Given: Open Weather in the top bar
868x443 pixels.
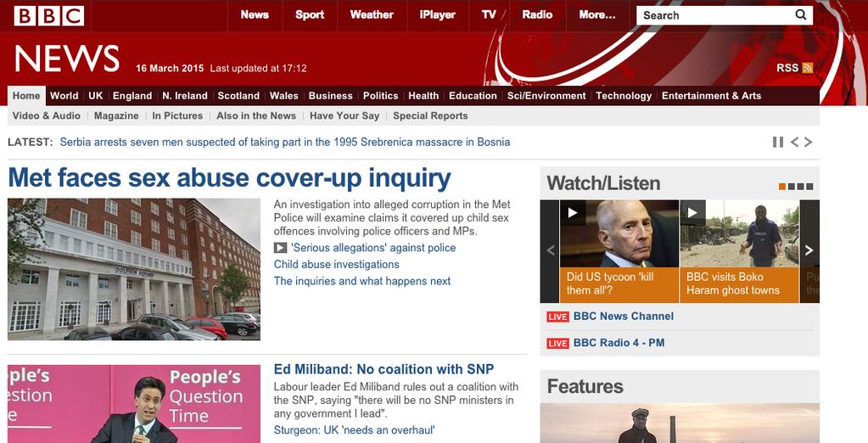Looking at the screenshot, I should [372, 15].
